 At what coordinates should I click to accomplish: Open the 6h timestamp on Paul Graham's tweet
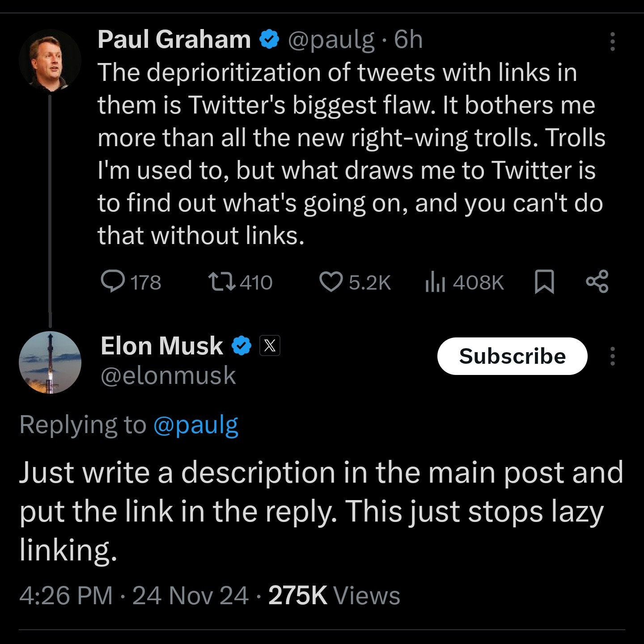tap(408, 39)
